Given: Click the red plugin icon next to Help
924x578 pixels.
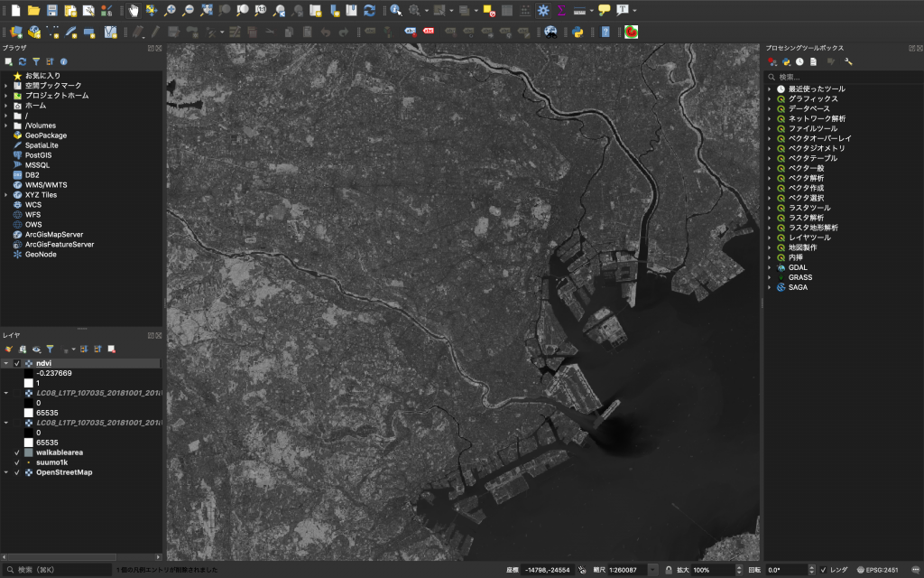Looking at the screenshot, I should pyautogui.click(x=631, y=32).
